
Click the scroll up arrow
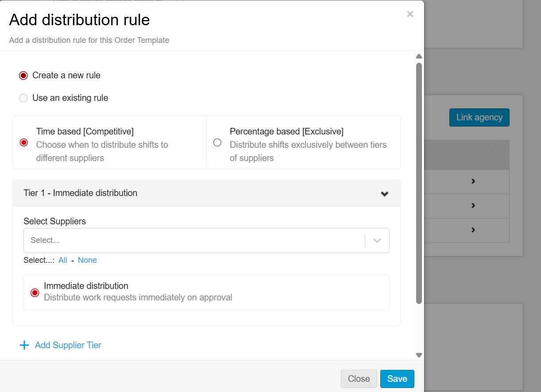pyautogui.click(x=419, y=56)
